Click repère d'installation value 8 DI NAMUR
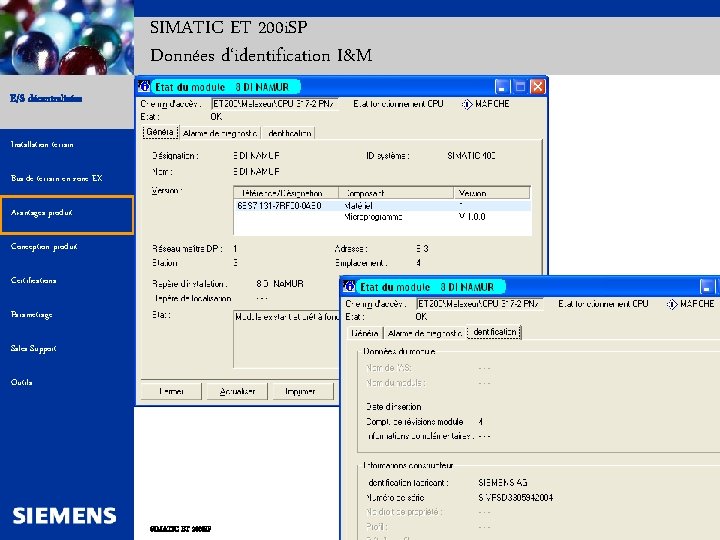This screenshot has height=540, width=720. point(280,284)
